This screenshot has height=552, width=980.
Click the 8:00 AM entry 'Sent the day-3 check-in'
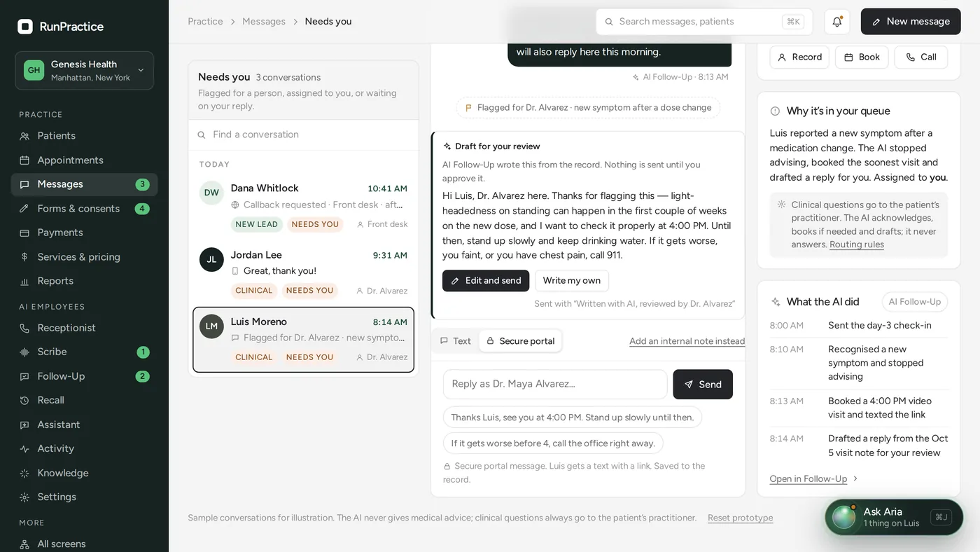tap(859, 326)
